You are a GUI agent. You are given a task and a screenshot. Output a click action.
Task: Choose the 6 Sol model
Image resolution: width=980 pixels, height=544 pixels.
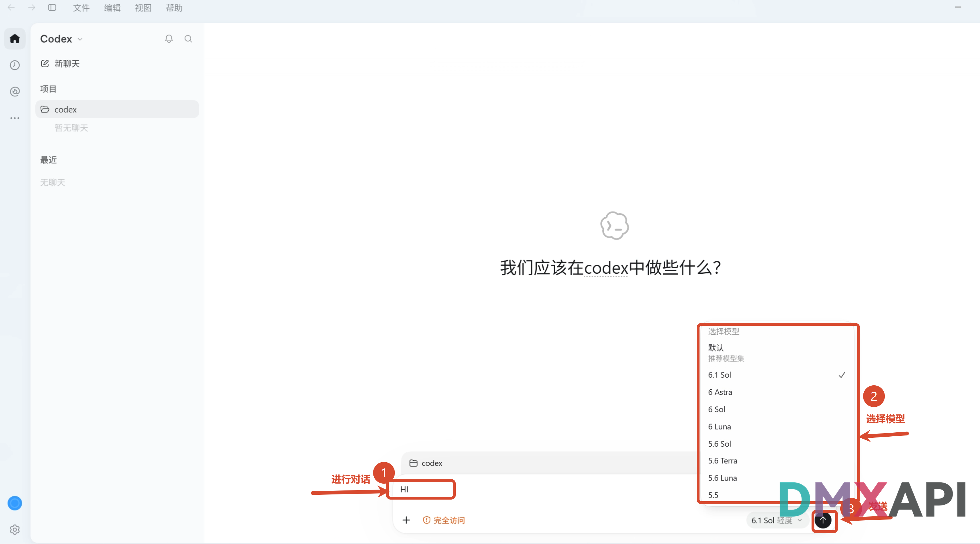pos(776,410)
